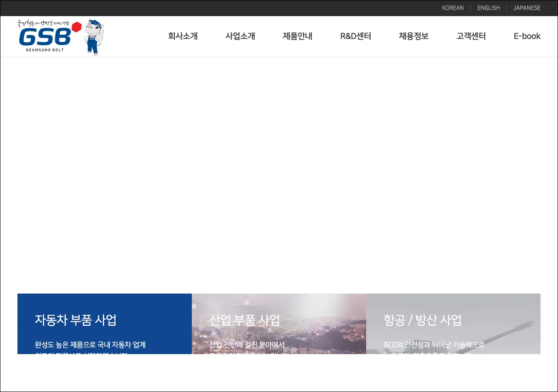
Task: Select the 항공 / 방산 사업 card heading
Action: [x=422, y=320]
